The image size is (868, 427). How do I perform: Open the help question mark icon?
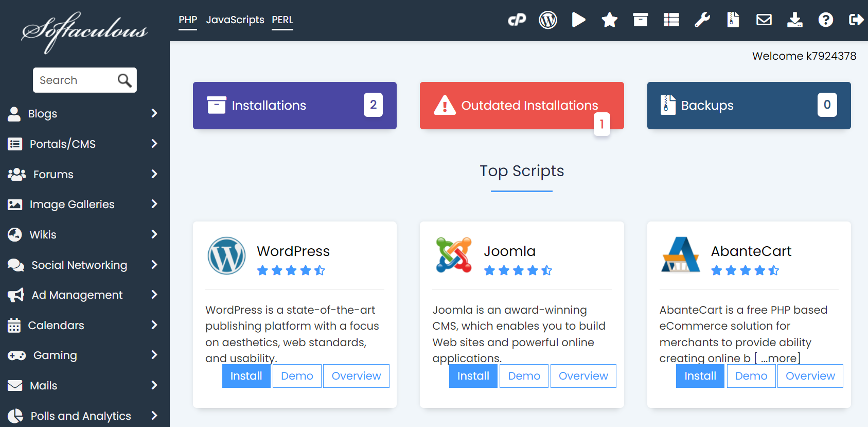pos(826,20)
